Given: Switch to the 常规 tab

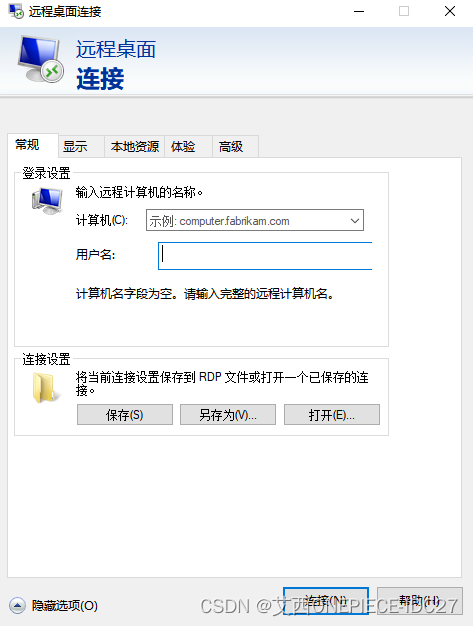Looking at the screenshot, I should [x=33, y=145].
